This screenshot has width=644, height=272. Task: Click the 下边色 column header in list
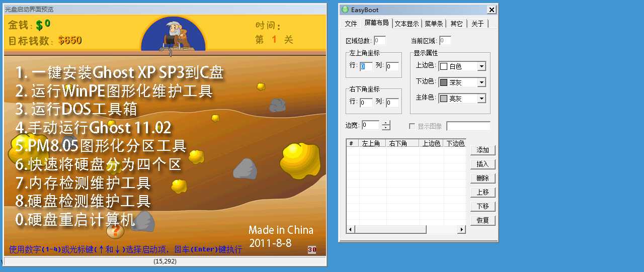click(455, 143)
